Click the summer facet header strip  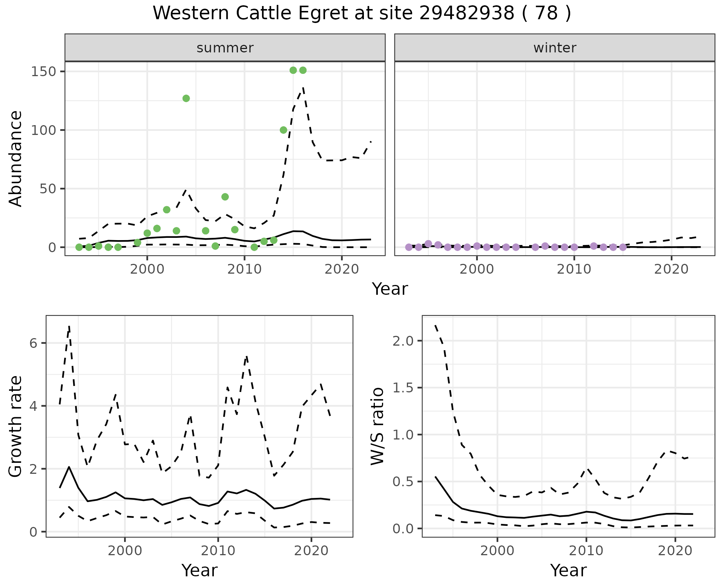225,48
